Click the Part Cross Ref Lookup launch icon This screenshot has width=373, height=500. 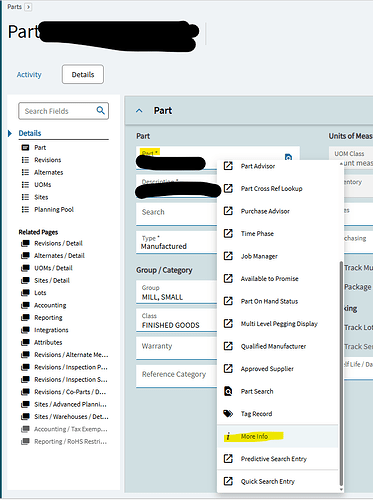point(228,188)
